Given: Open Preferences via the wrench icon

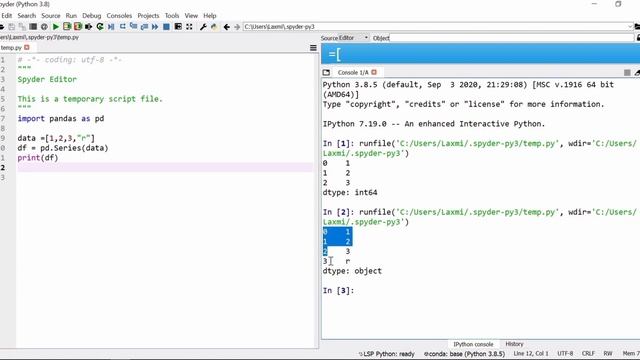Looking at the screenshot, I should pos(203,27).
